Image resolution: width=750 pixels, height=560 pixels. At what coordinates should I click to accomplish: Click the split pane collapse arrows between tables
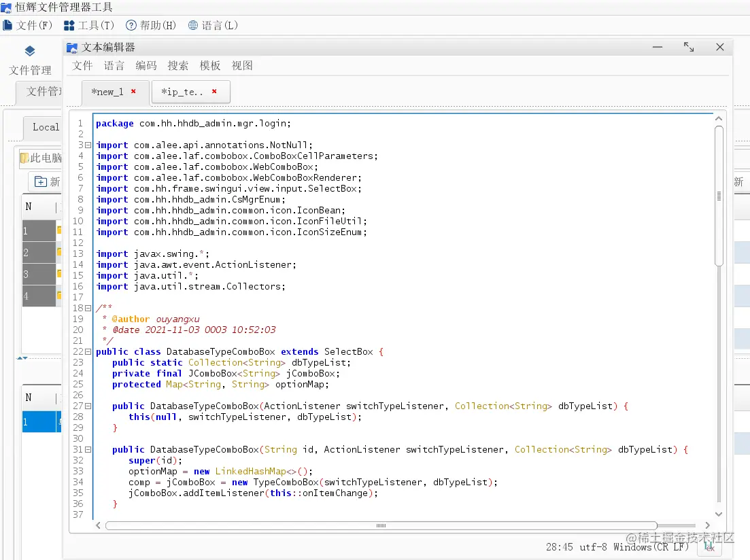point(22,357)
